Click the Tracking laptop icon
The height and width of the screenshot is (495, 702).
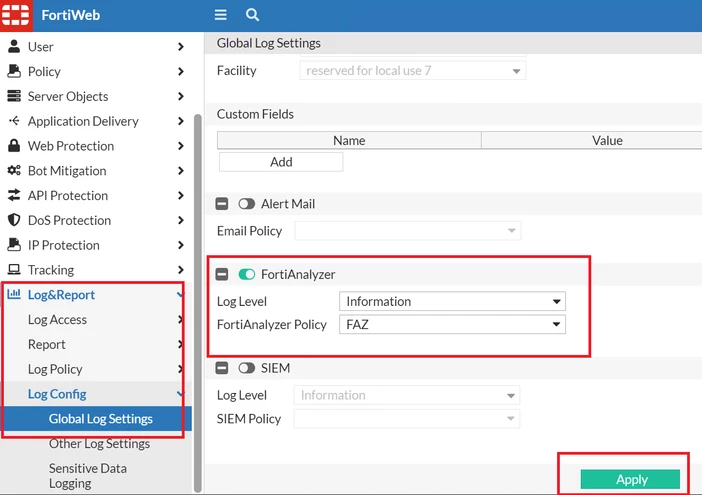click(x=14, y=269)
